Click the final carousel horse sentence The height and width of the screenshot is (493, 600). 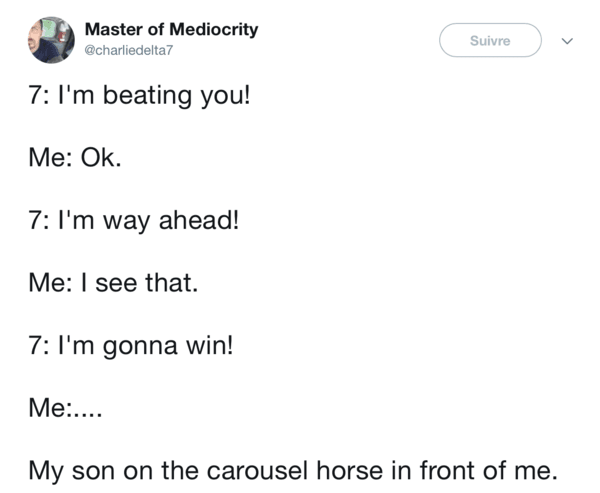[x=293, y=471]
